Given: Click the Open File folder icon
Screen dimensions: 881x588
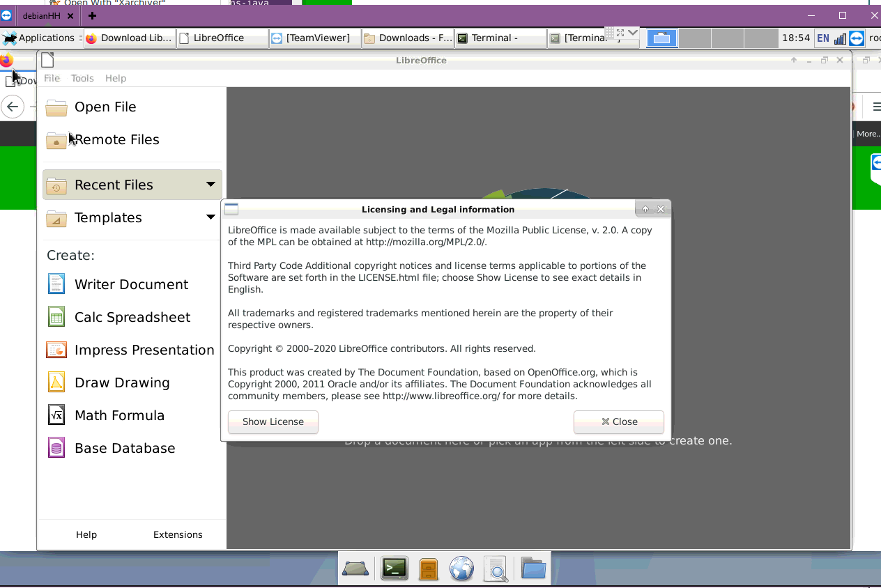Looking at the screenshot, I should (56, 107).
